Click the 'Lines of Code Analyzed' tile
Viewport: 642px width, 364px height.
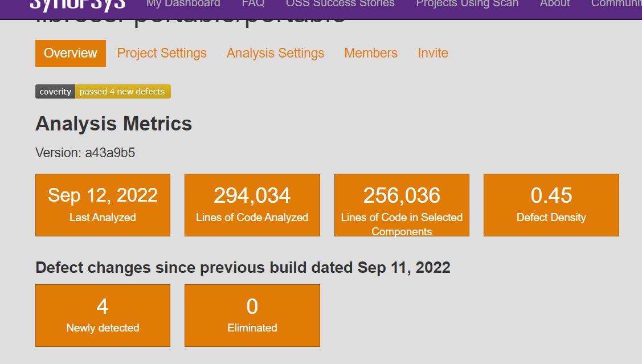(x=252, y=205)
